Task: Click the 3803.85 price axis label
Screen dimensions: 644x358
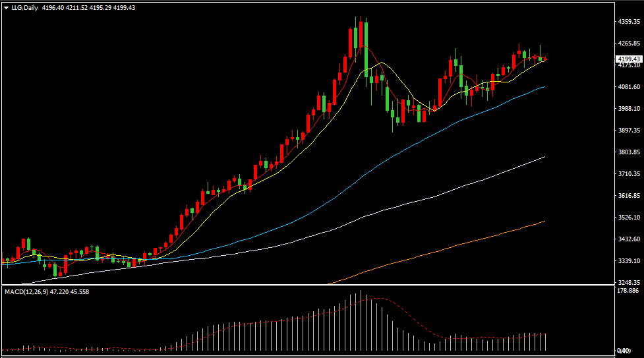Action: tap(629, 152)
